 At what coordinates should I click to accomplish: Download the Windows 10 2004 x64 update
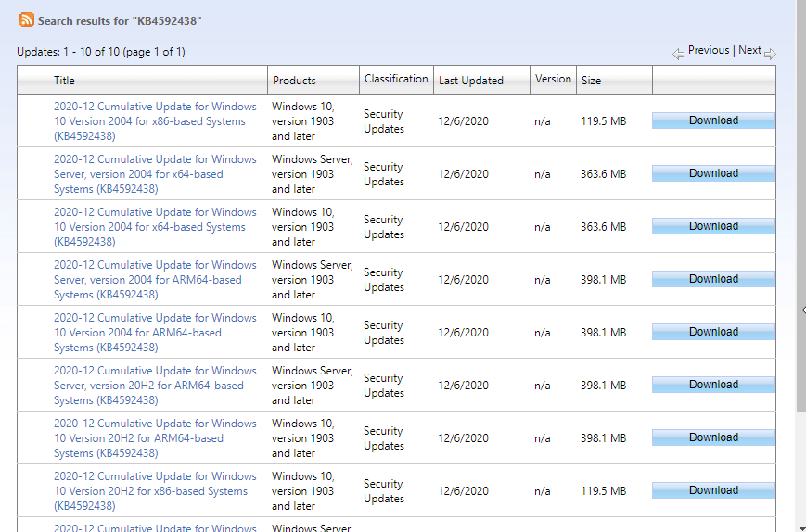tap(713, 226)
